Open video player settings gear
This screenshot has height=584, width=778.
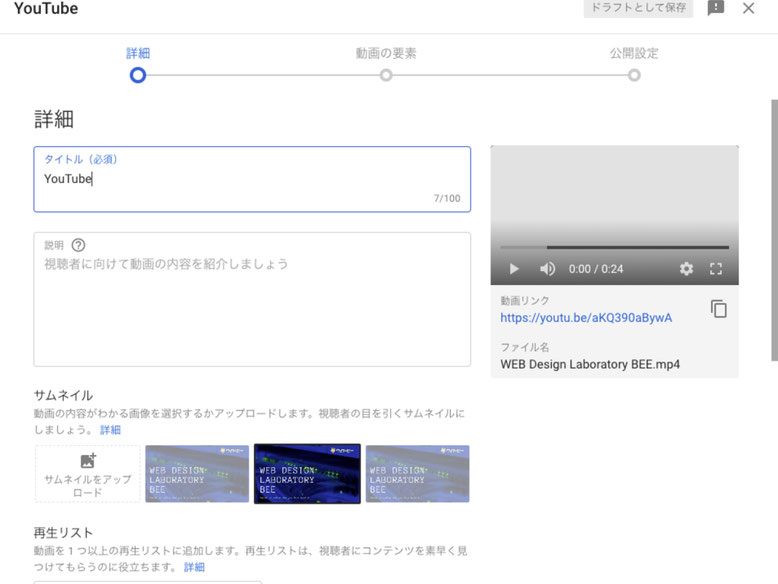point(686,269)
